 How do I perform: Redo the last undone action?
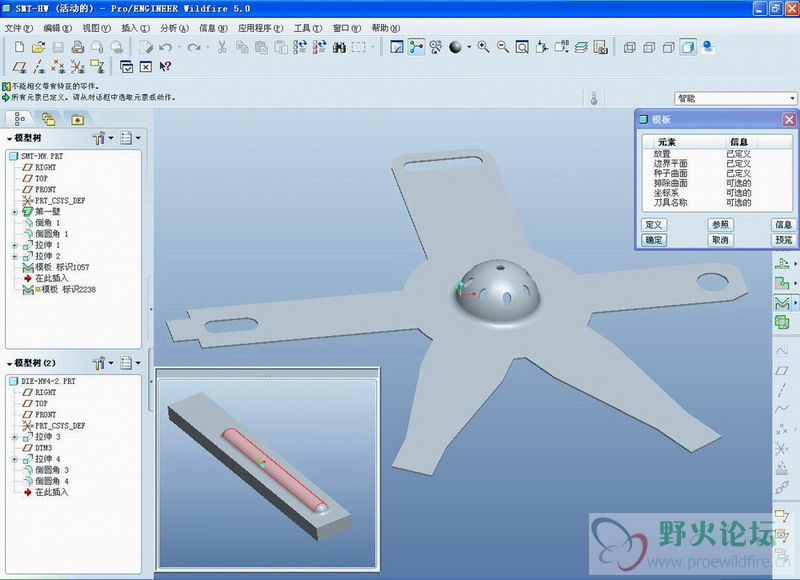pyautogui.click(x=194, y=47)
